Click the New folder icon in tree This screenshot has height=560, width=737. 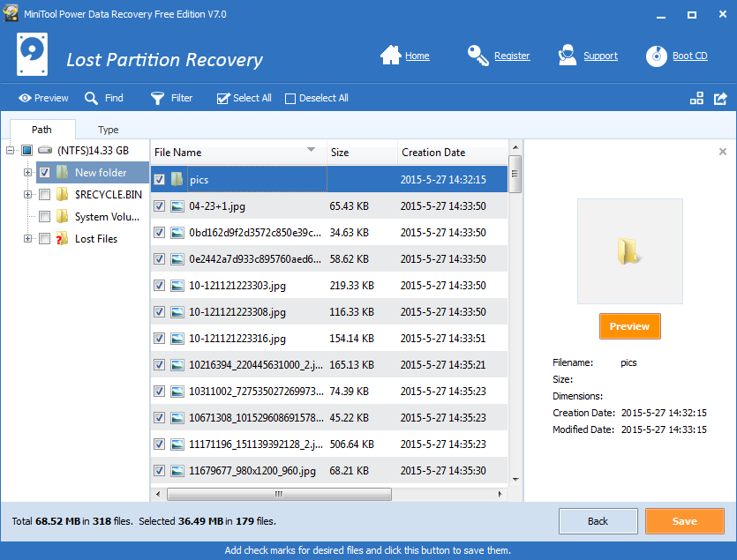(62, 173)
